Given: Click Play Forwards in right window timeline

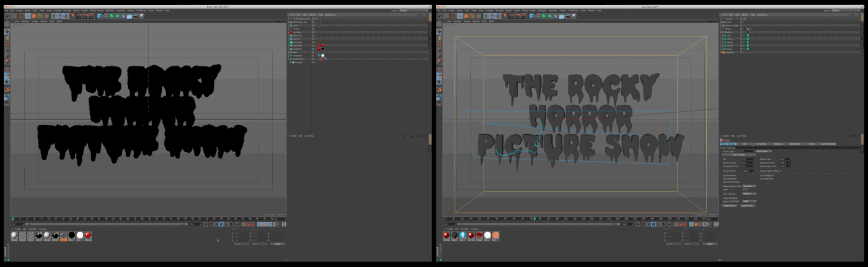Looking at the screenshot, I should pyautogui.click(x=658, y=224).
